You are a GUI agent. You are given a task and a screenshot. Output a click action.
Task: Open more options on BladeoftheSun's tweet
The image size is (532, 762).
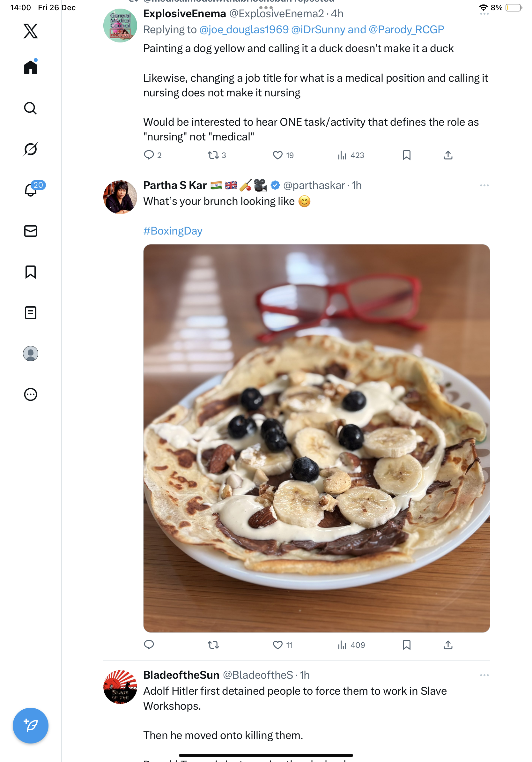coord(484,675)
